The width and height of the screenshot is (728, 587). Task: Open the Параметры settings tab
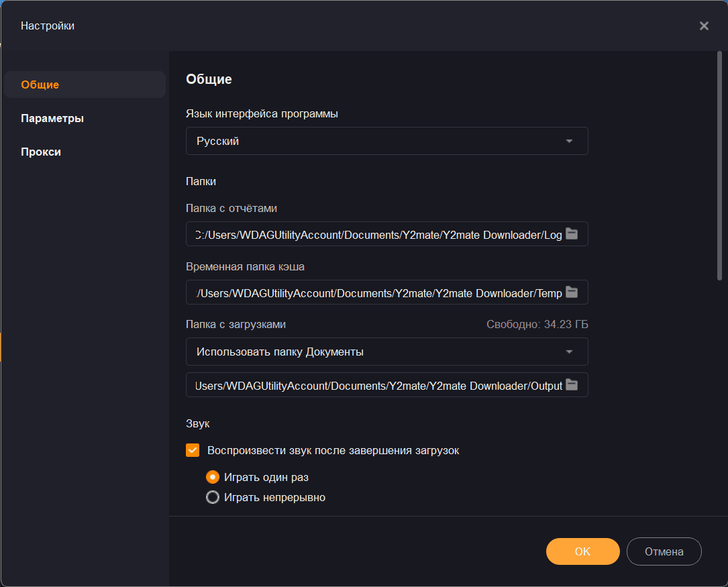52,119
